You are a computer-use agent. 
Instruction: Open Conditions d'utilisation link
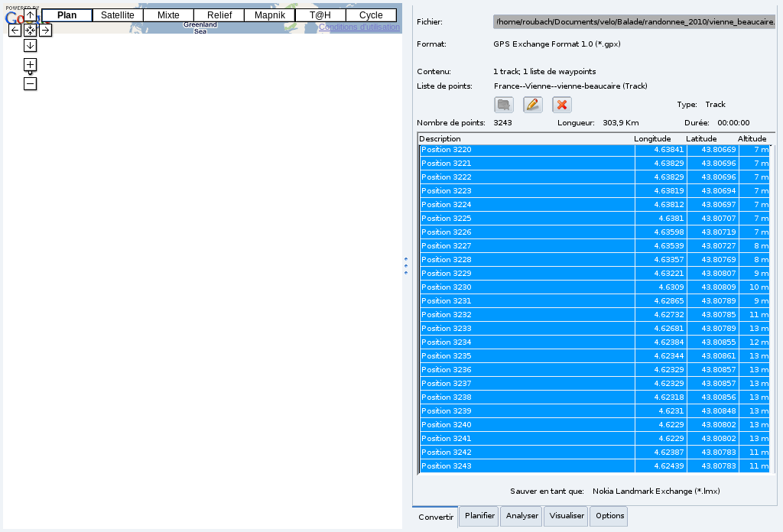[359, 27]
